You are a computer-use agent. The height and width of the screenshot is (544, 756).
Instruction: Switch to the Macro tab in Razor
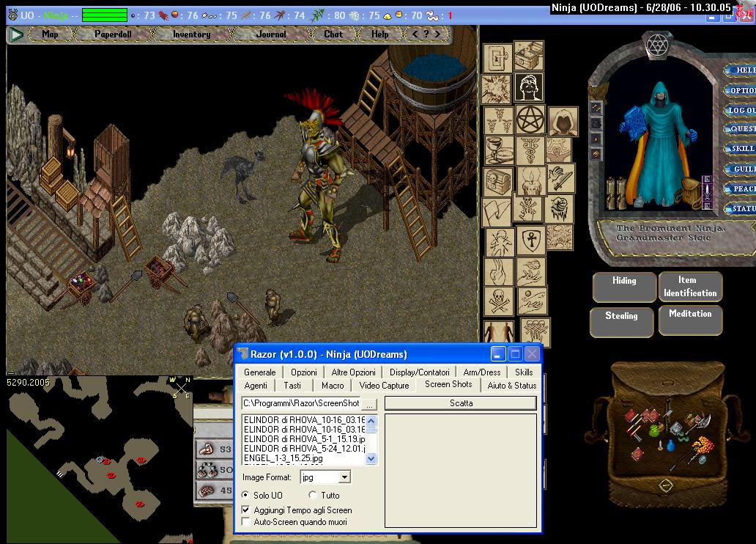(x=332, y=385)
